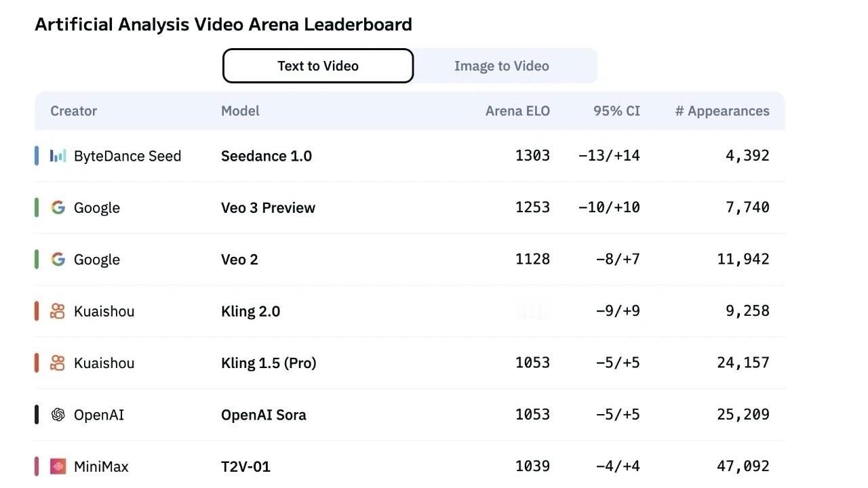Click the MiniMax logo icon
The height and width of the screenshot is (488, 868).
[x=58, y=466]
